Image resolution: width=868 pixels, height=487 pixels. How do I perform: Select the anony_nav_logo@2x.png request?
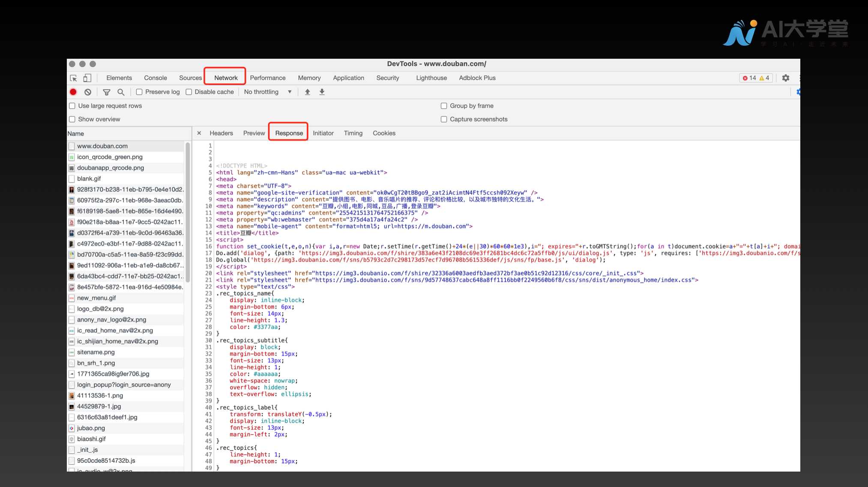tap(126, 320)
